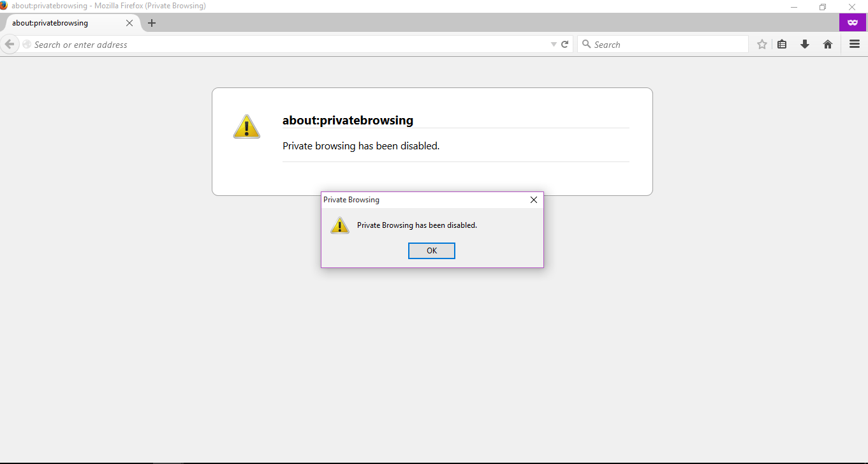Click the site identity globe icon
Screen dimensions: 868x464
click(27, 45)
